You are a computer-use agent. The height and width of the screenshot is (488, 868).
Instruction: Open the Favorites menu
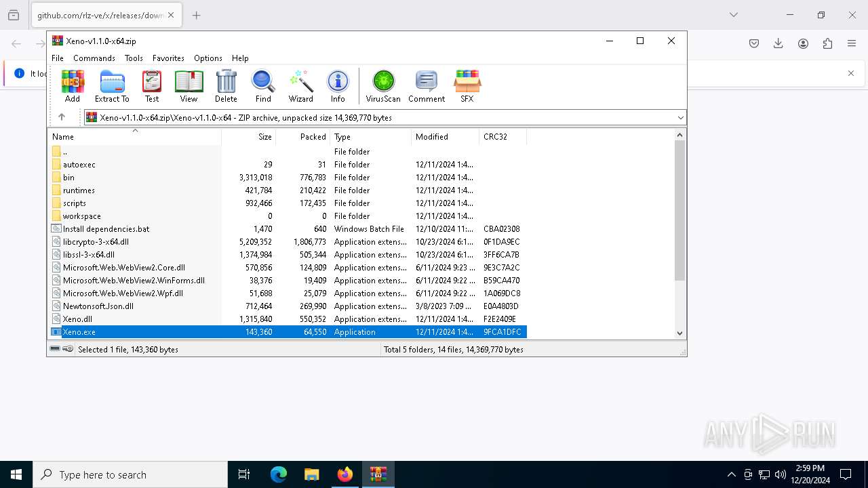168,58
